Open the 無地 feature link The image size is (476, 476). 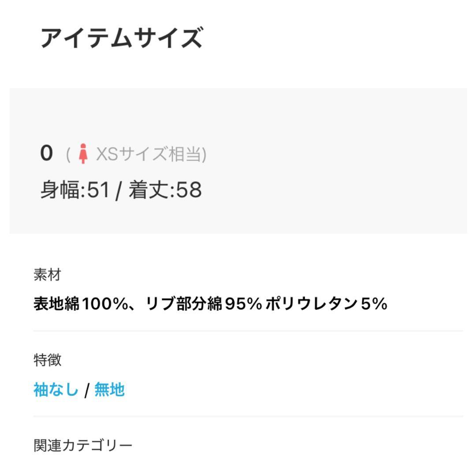[x=109, y=390]
